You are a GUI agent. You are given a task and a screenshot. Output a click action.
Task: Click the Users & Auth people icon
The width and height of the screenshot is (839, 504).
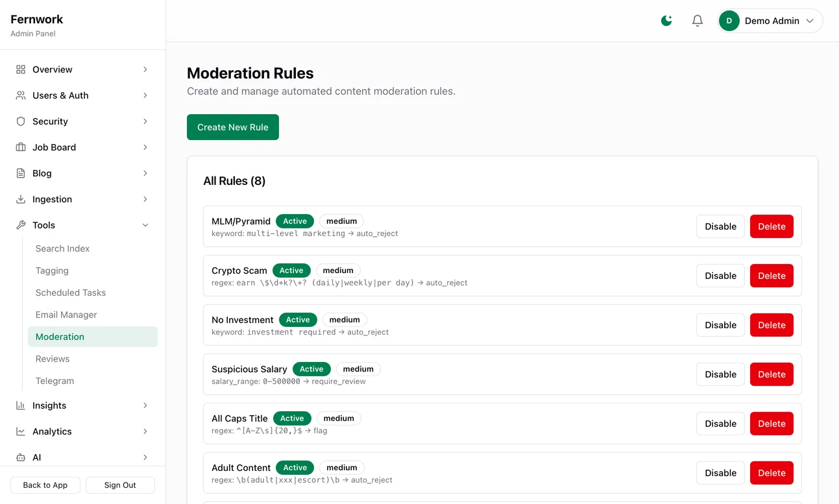tap(21, 95)
